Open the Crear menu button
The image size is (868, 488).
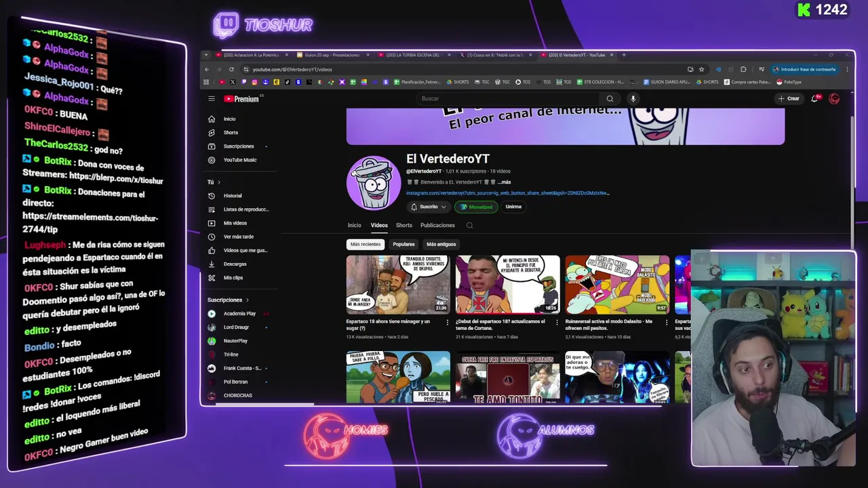[x=789, y=99]
